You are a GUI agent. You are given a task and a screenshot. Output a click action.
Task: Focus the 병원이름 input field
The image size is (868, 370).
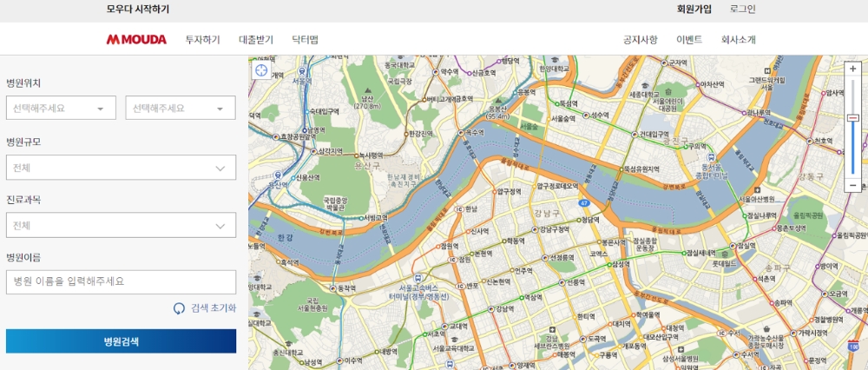[x=121, y=281]
